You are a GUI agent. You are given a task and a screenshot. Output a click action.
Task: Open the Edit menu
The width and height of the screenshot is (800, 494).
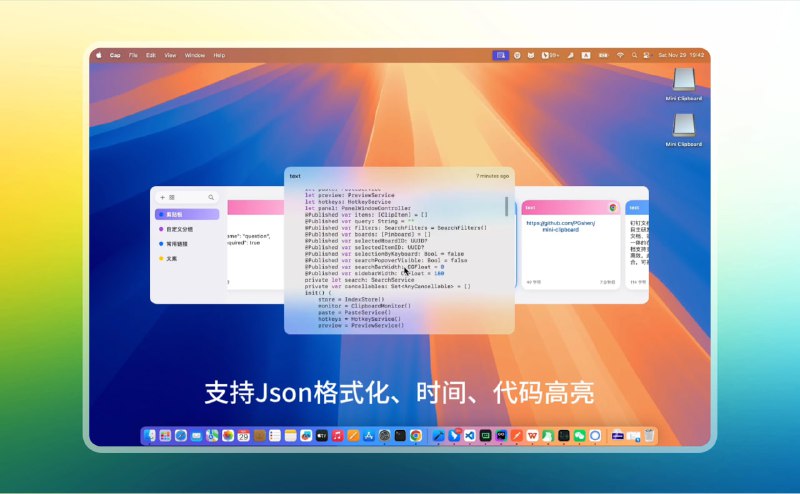pyautogui.click(x=151, y=55)
